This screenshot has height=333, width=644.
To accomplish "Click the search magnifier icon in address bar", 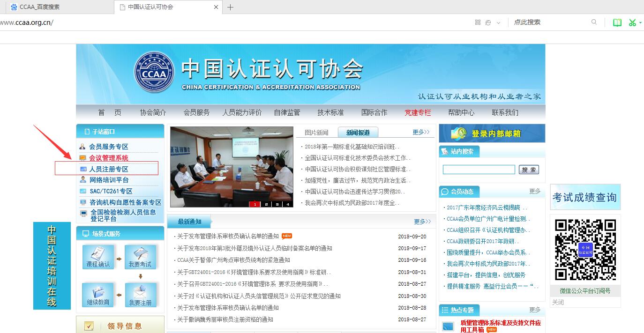I will click(594, 22).
